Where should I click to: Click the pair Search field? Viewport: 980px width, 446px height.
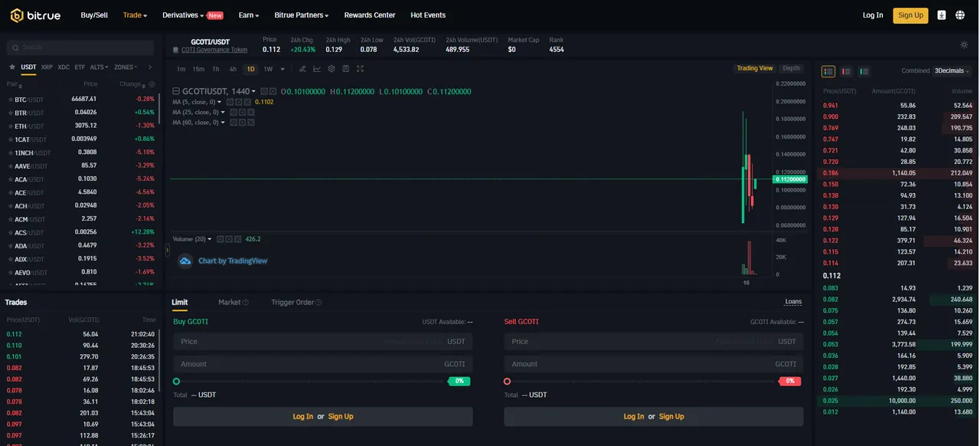click(x=80, y=48)
